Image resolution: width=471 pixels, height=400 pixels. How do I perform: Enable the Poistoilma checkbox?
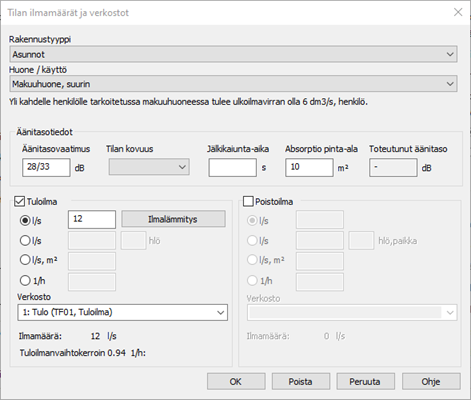[248, 201]
